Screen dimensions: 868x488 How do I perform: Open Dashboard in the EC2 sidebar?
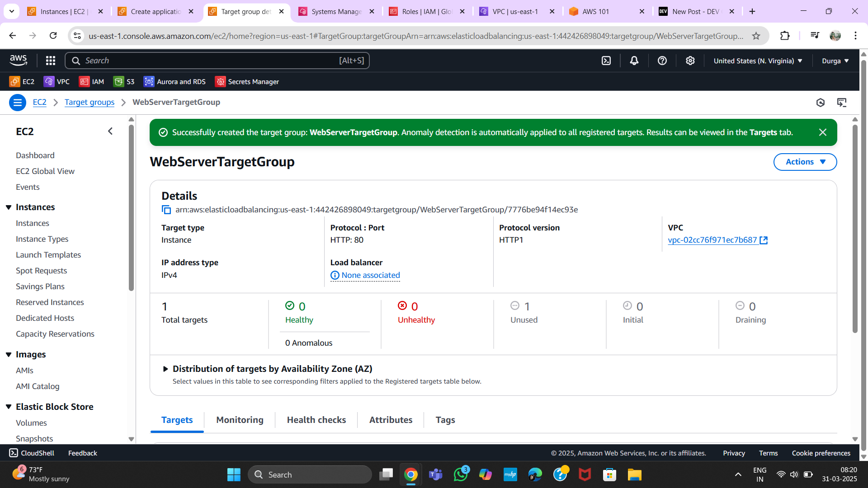point(35,155)
